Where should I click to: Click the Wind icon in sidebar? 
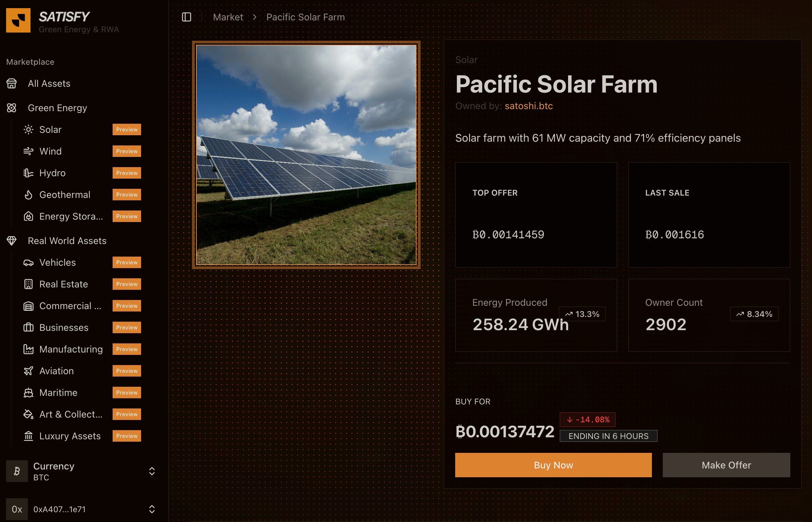click(28, 151)
